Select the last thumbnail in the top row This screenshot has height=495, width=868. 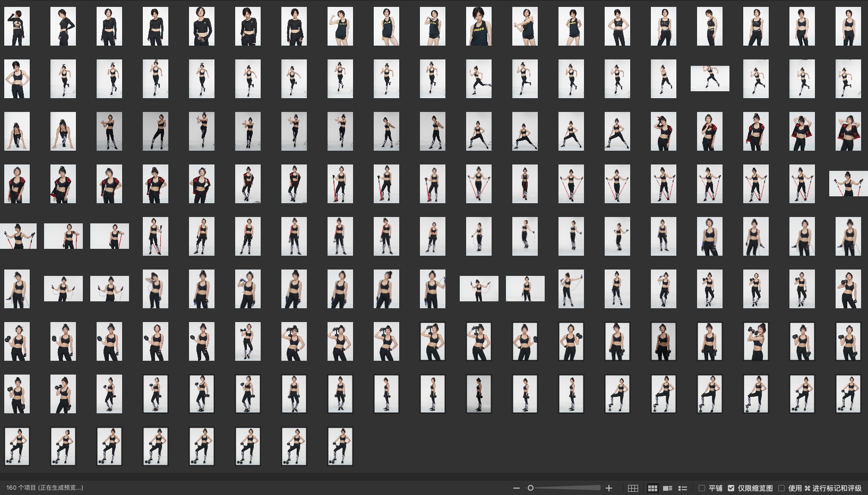click(x=848, y=27)
